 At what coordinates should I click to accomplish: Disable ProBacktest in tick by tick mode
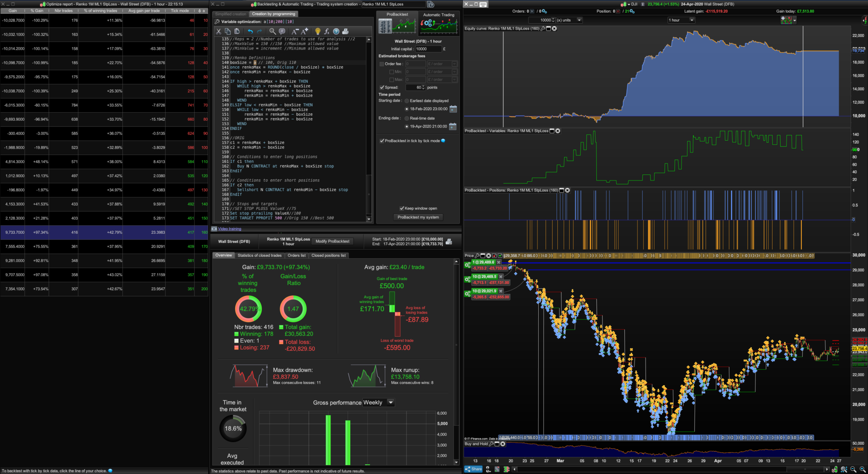coord(382,141)
